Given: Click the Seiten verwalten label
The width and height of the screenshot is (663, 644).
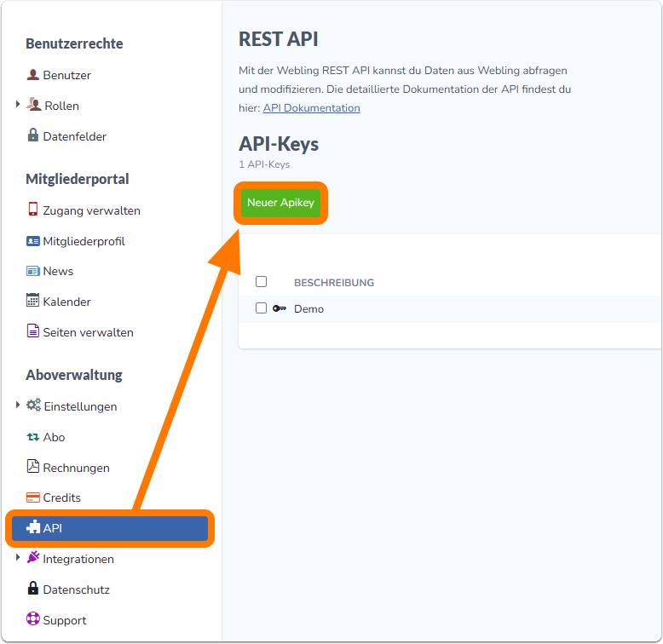Looking at the screenshot, I should tap(89, 332).
